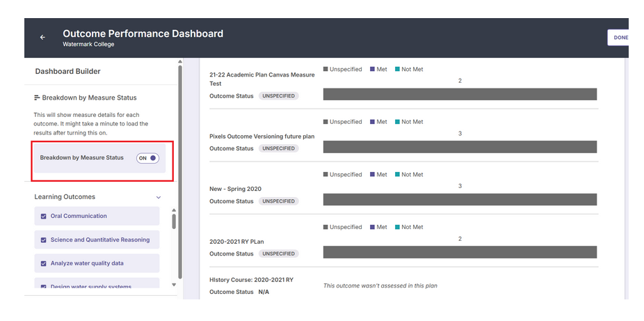Click the UNSPECIFIED badge for New - Spring 2020
The width and height of the screenshot is (644, 321).
[278, 201]
